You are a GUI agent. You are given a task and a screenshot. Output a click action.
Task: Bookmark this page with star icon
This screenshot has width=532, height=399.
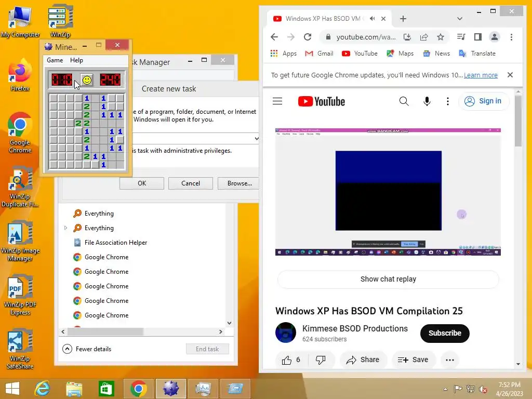pyautogui.click(x=441, y=37)
